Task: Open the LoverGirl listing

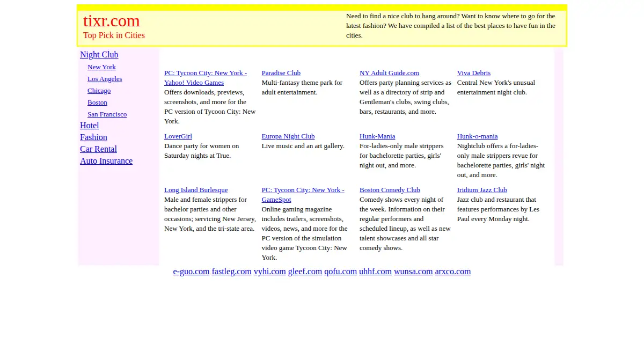Action: tap(178, 136)
